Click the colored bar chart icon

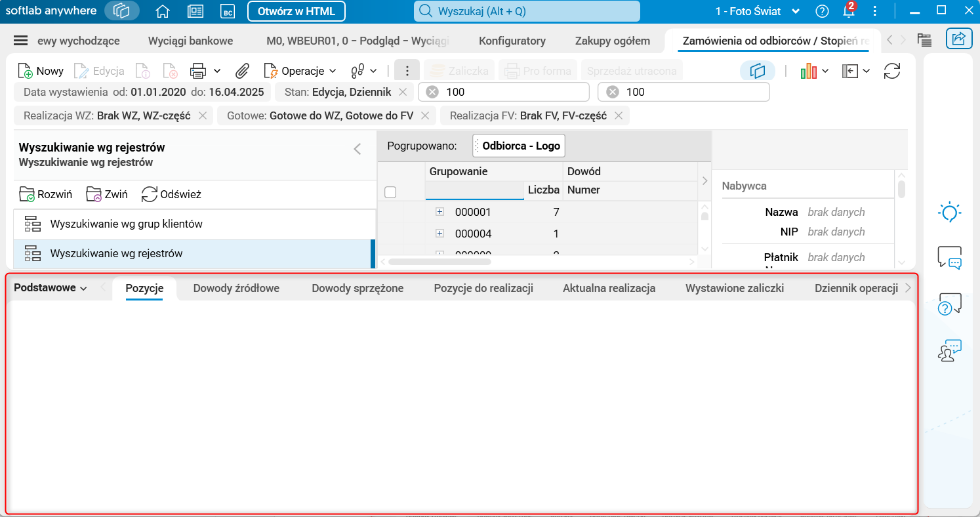809,71
